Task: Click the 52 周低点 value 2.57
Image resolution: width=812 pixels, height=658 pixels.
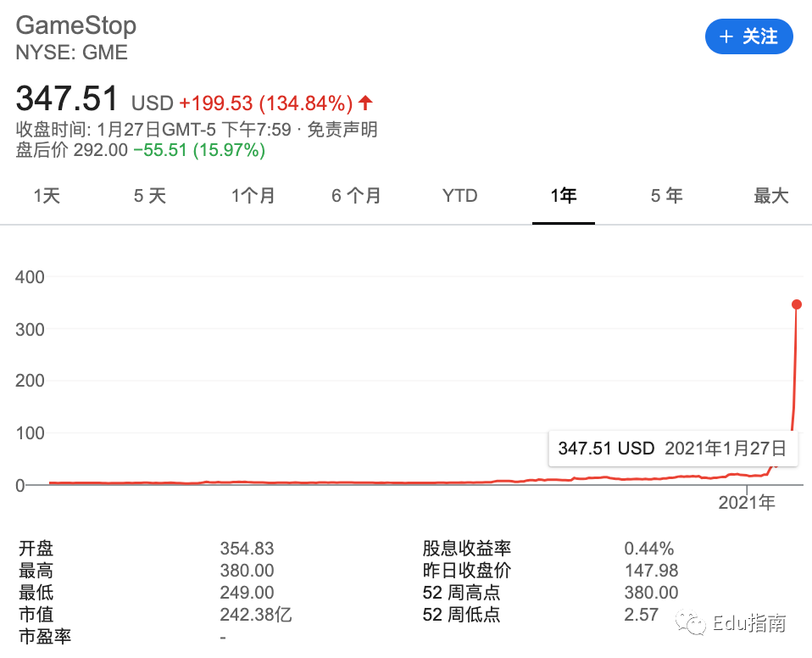Action: [642, 615]
